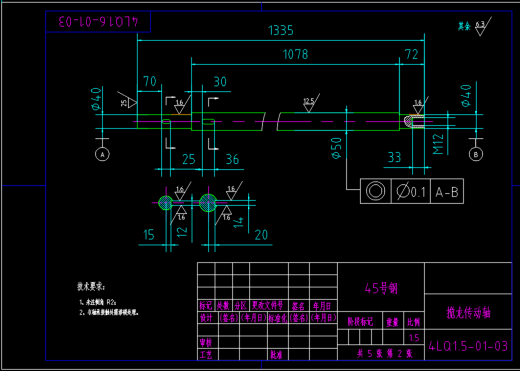The height and width of the screenshot is (371, 520).
Task: Pick the 33 thread depth dimension
Action: point(394,157)
